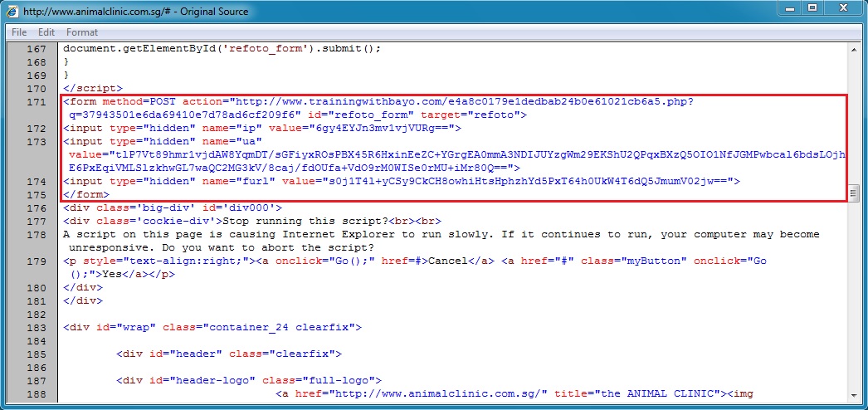Click the animalclinic.com.sg href on line 188
This screenshot has width=868, height=410.
[422, 394]
